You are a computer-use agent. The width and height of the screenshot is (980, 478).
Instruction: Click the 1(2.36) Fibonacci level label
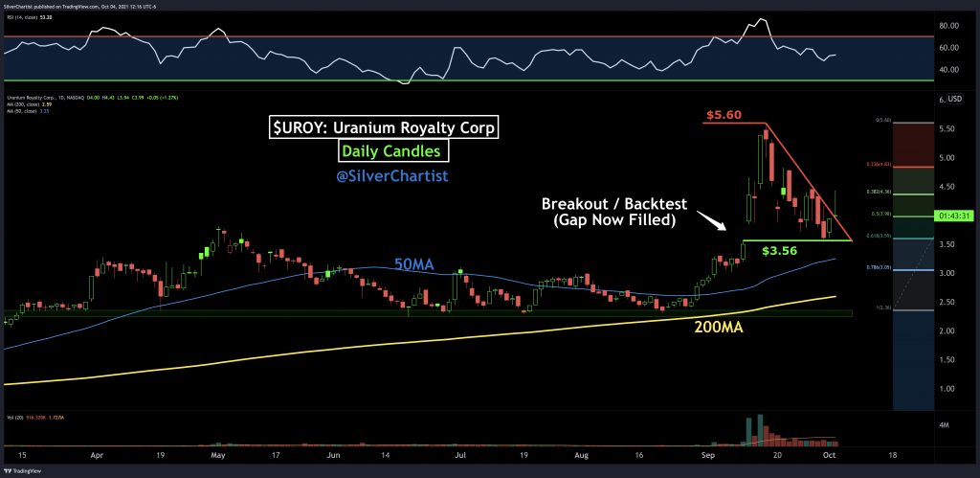tap(883, 307)
